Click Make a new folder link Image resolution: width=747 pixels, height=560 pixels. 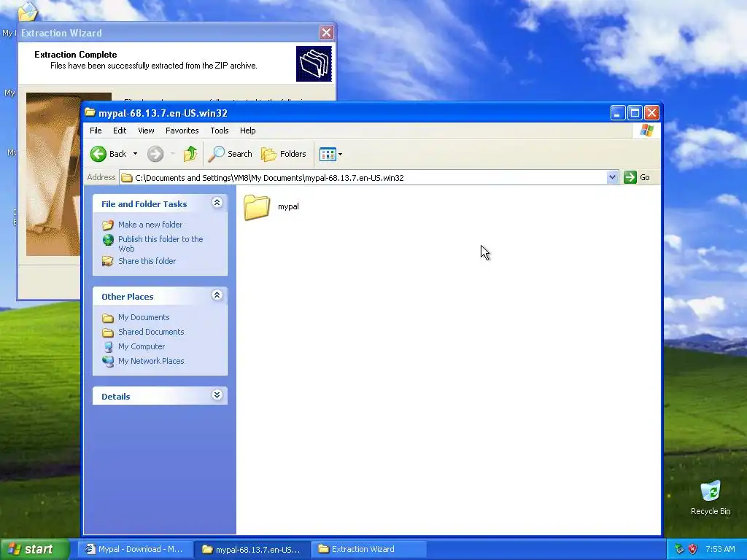click(150, 225)
